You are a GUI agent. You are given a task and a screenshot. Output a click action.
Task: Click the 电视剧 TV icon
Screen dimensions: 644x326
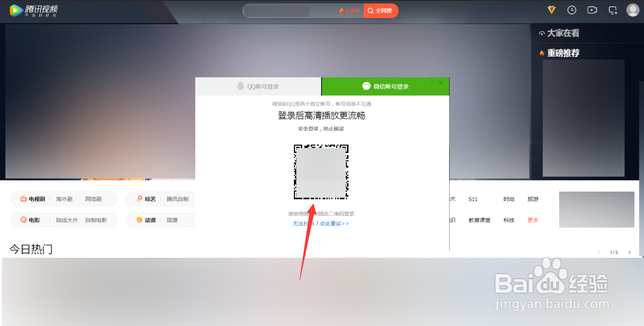tap(23, 199)
